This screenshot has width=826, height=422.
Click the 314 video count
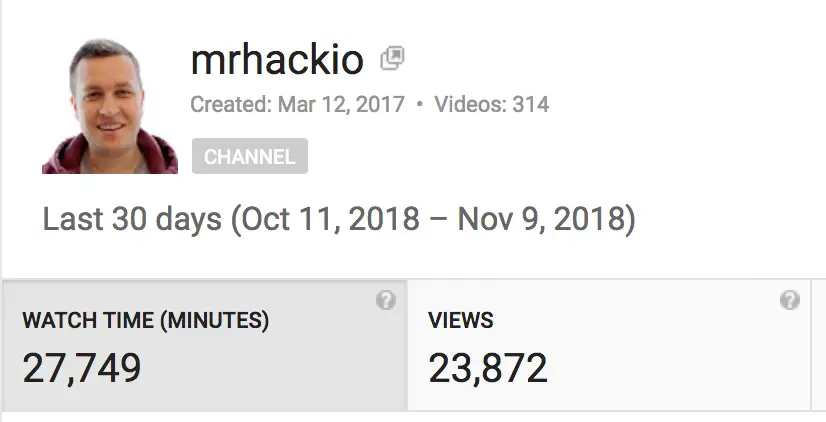(531, 105)
